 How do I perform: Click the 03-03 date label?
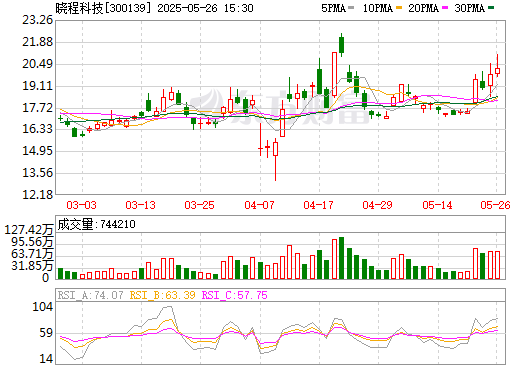coord(81,205)
